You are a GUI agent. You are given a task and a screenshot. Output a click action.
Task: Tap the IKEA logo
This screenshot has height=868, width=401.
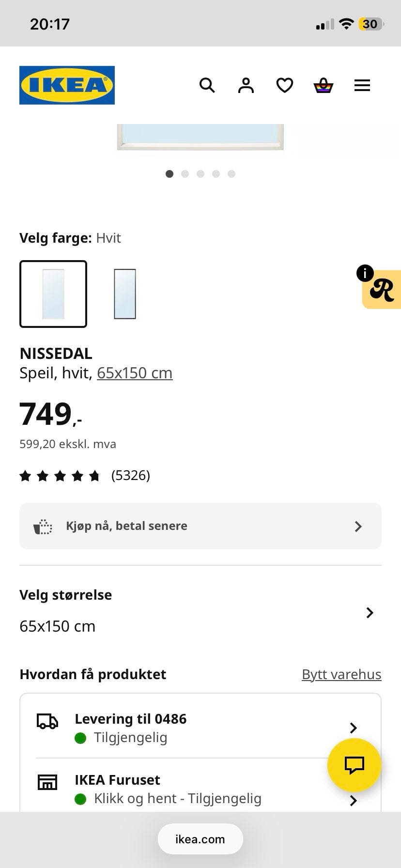pos(67,85)
